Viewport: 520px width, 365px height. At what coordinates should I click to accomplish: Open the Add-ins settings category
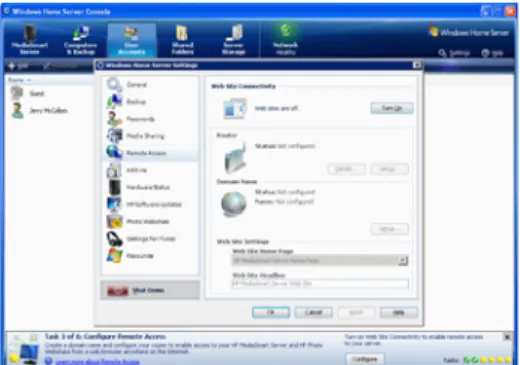[150, 170]
